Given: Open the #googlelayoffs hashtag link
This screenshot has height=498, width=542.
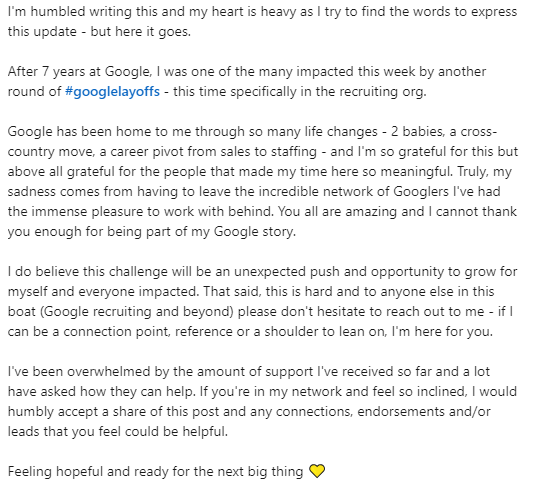Looking at the screenshot, I should pos(112,92).
